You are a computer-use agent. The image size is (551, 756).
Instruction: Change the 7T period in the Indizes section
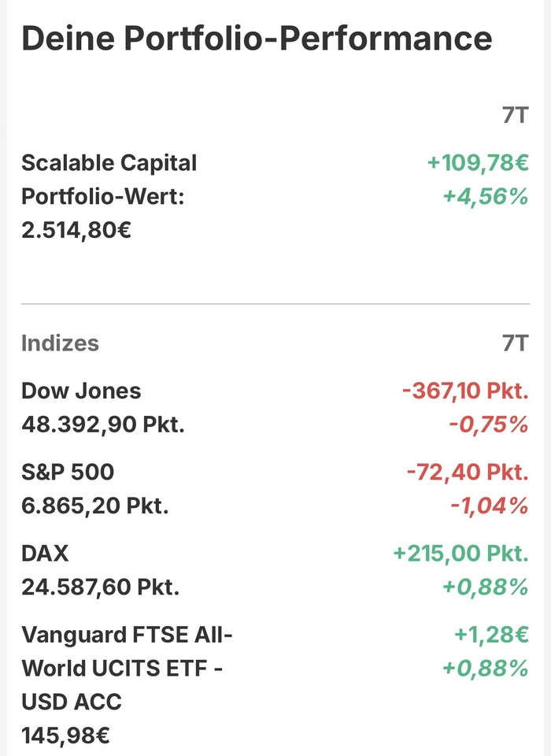point(515,343)
